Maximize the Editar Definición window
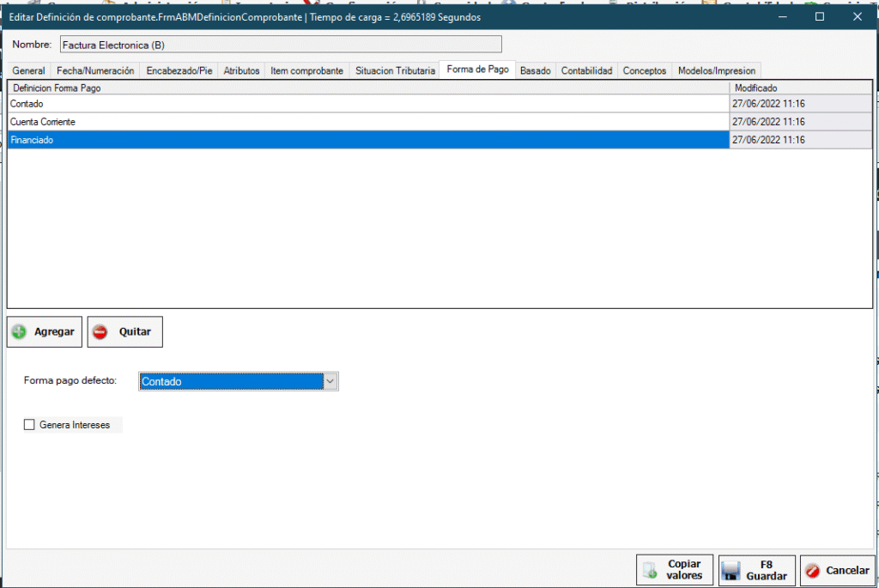 (820, 16)
